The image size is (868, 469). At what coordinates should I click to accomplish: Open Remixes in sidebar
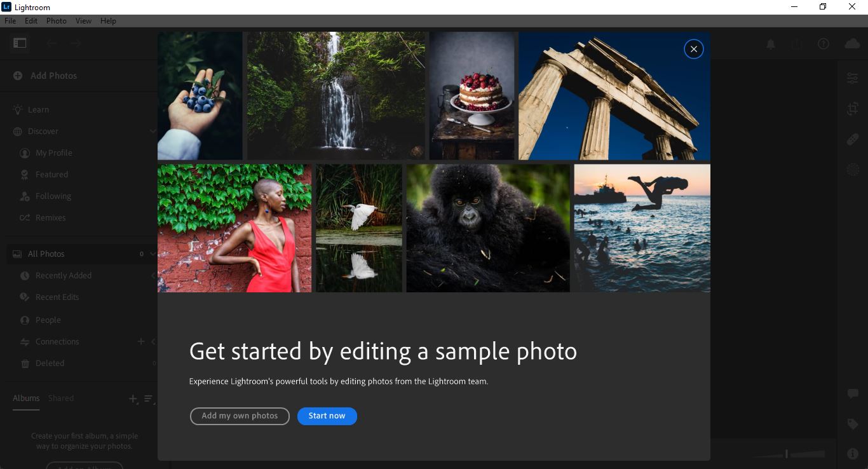pos(51,218)
